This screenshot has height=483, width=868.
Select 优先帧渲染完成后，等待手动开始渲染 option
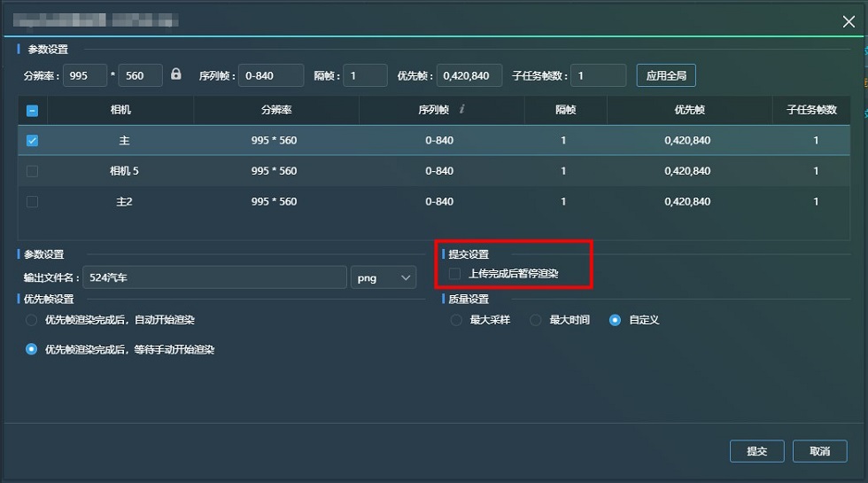(x=32, y=349)
